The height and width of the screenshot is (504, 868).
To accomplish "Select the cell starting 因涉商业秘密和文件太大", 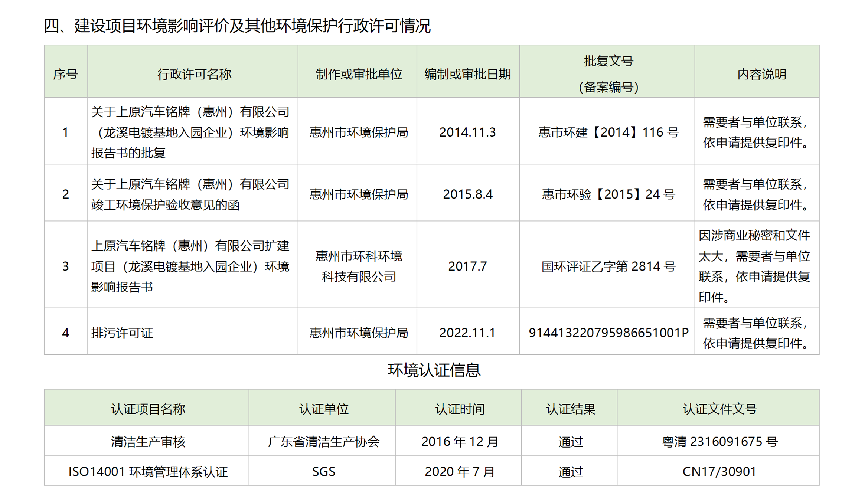I will [757, 265].
